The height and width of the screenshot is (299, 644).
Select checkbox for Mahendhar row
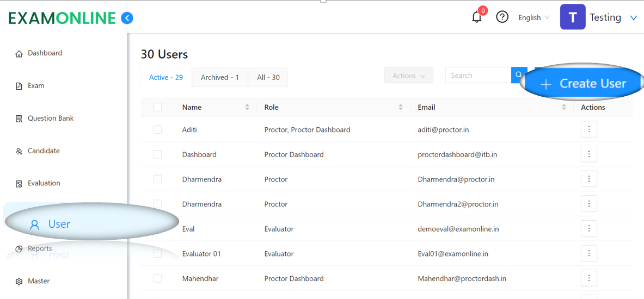[x=158, y=278]
